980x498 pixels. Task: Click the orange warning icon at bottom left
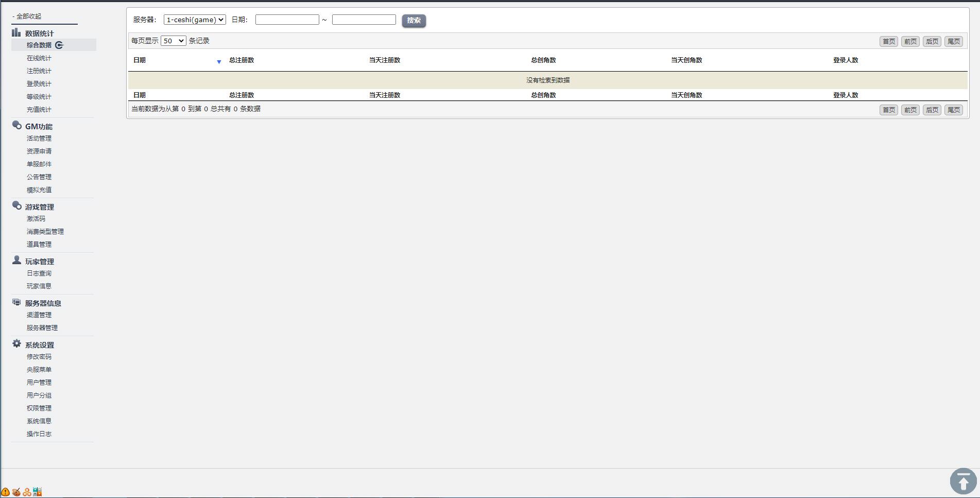(x=5, y=492)
